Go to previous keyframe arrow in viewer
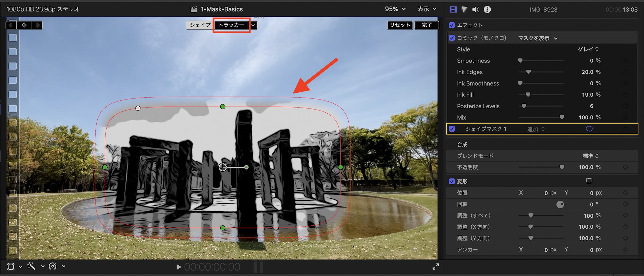 coord(11,25)
